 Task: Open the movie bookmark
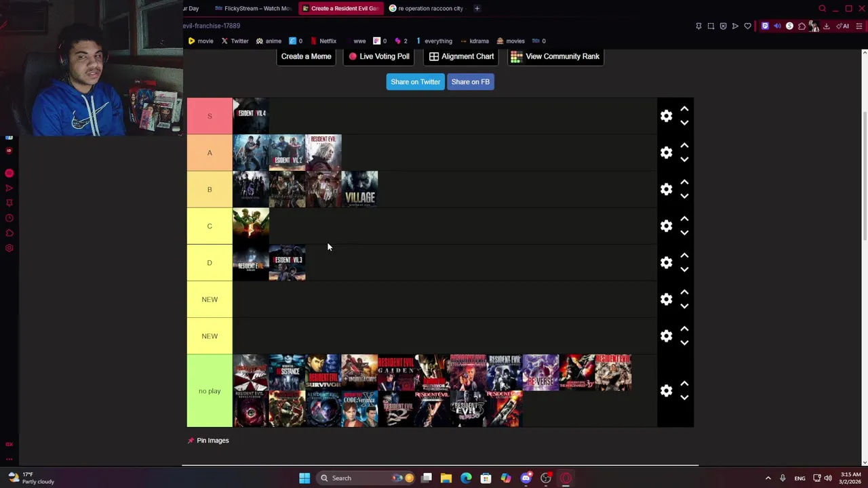200,41
